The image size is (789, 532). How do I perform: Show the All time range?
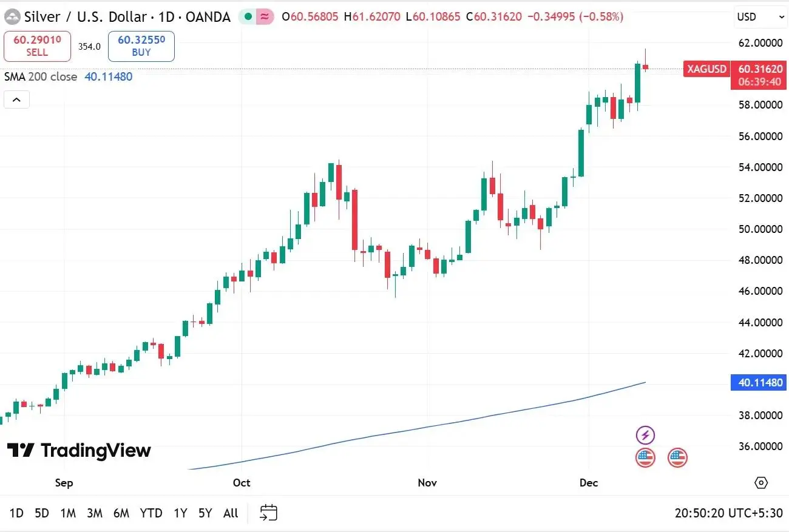tap(231, 513)
